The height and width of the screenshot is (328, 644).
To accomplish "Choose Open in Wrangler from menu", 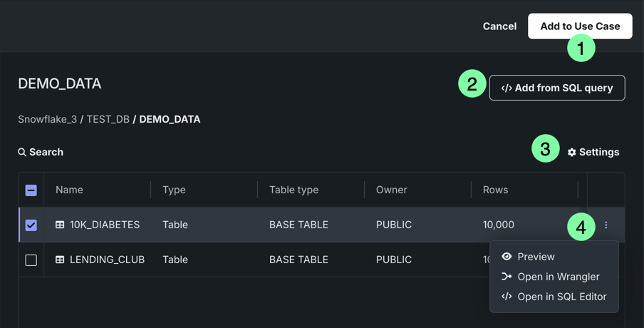I will pos(558,277).
